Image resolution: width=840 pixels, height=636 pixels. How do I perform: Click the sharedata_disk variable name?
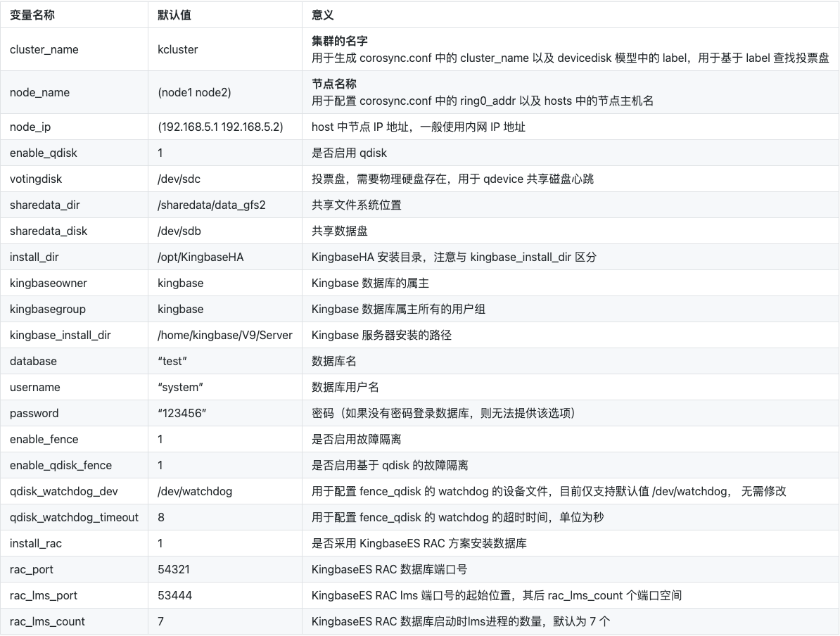(49, 231)
